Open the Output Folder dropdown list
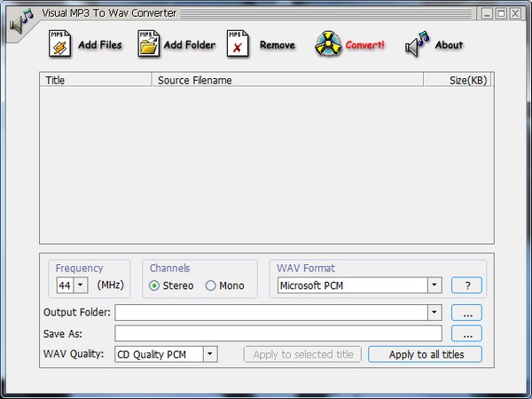The height and width of the screenshot is (399, 532). tap(434, 312)
